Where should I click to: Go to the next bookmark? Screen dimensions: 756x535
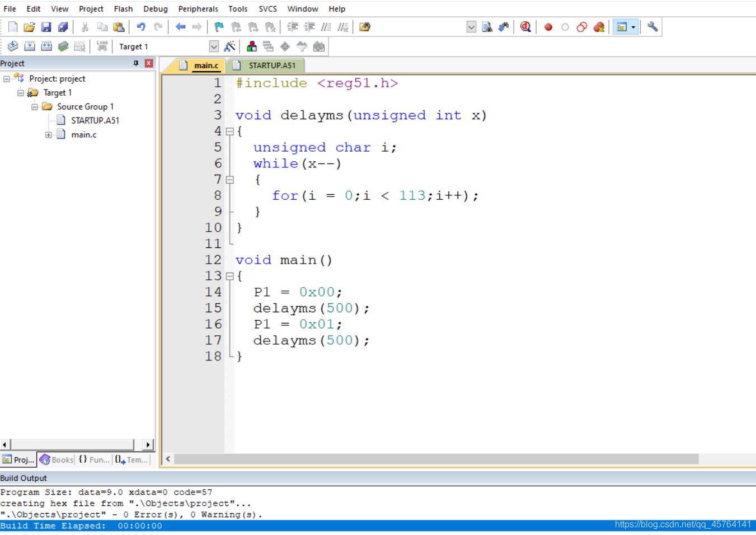click(253, 27)
